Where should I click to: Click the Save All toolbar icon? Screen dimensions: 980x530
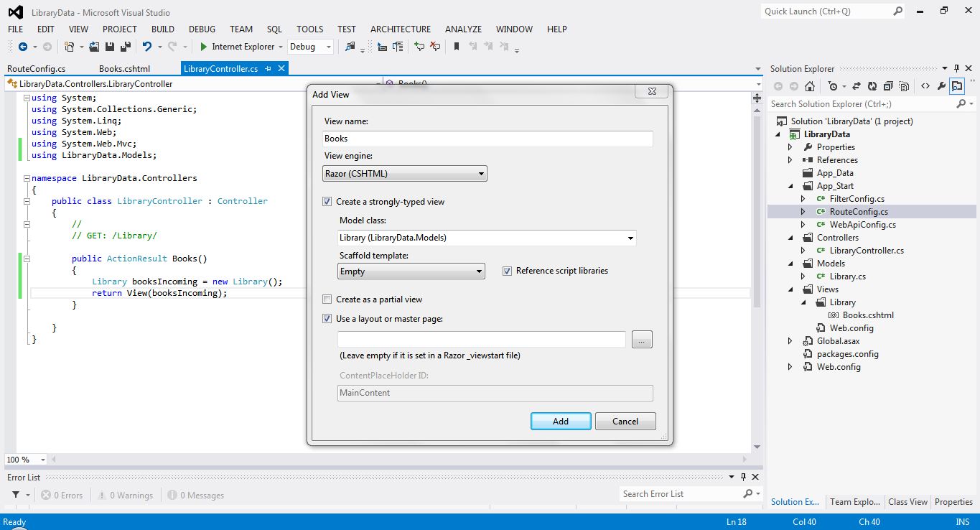[126, 47]
